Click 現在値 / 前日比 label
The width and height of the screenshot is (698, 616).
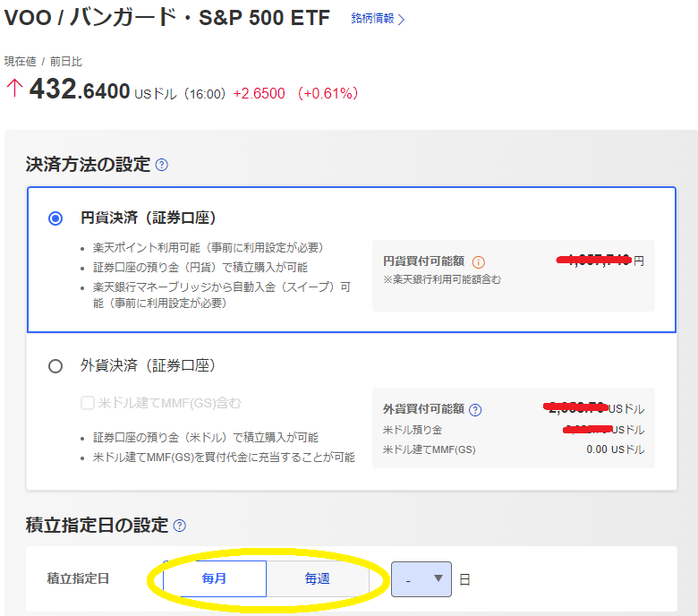pos(43,62)
